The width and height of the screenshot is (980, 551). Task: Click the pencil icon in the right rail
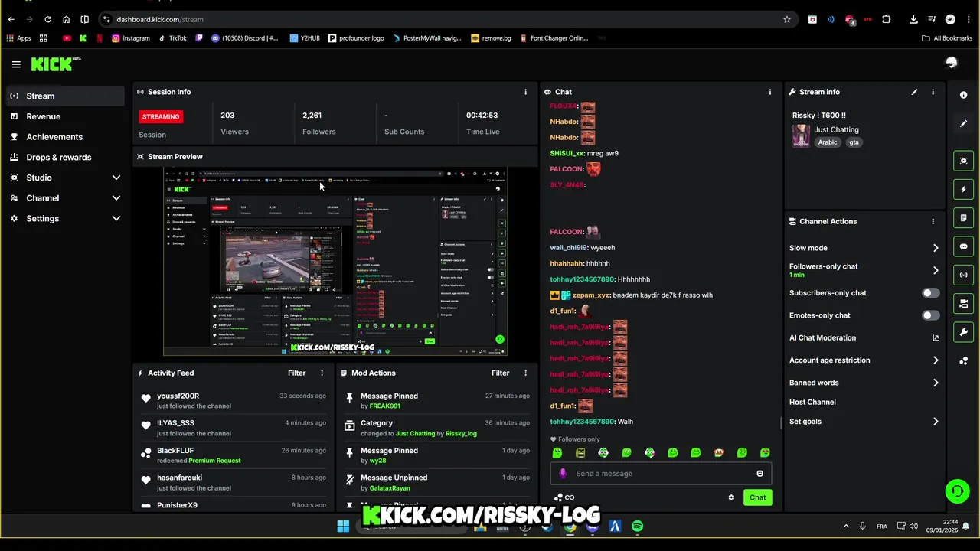click(x=963, y=123)
